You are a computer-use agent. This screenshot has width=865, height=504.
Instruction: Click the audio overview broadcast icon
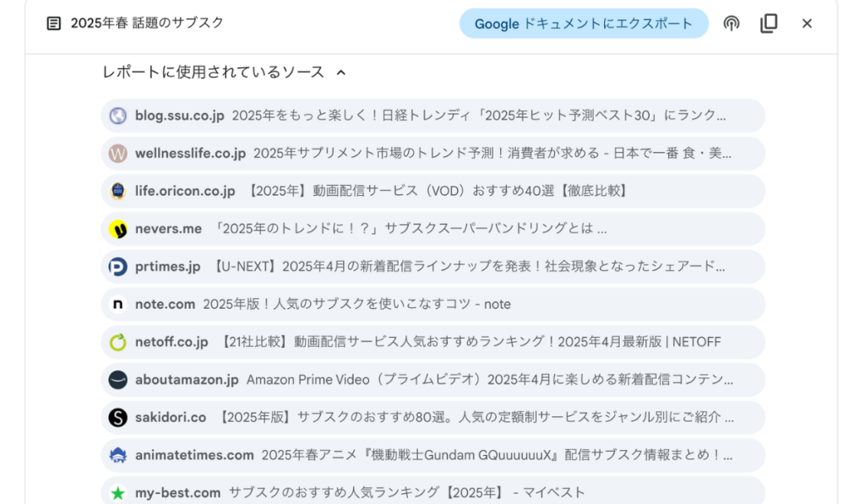coord(731,24)
